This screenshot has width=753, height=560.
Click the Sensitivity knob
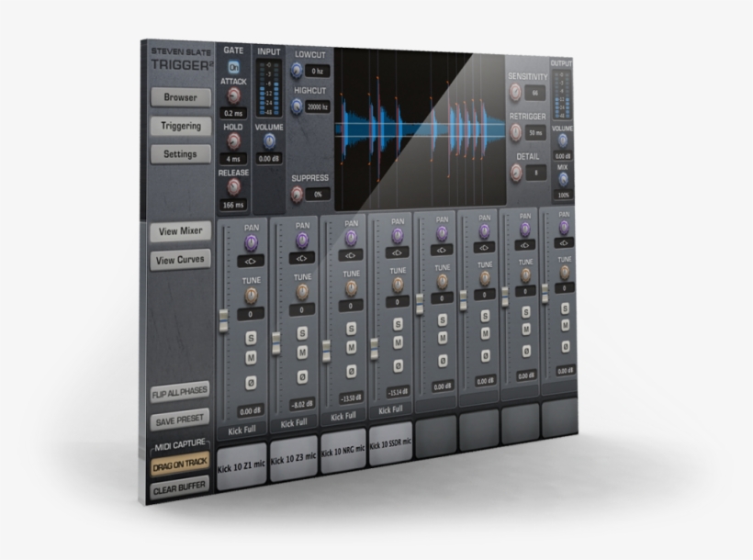(515, 92)
